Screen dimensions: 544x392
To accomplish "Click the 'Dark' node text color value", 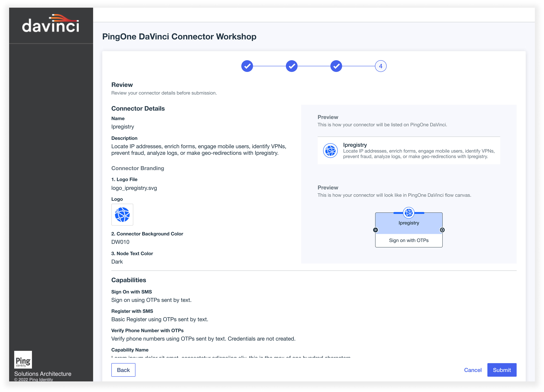I will [117, 262].
